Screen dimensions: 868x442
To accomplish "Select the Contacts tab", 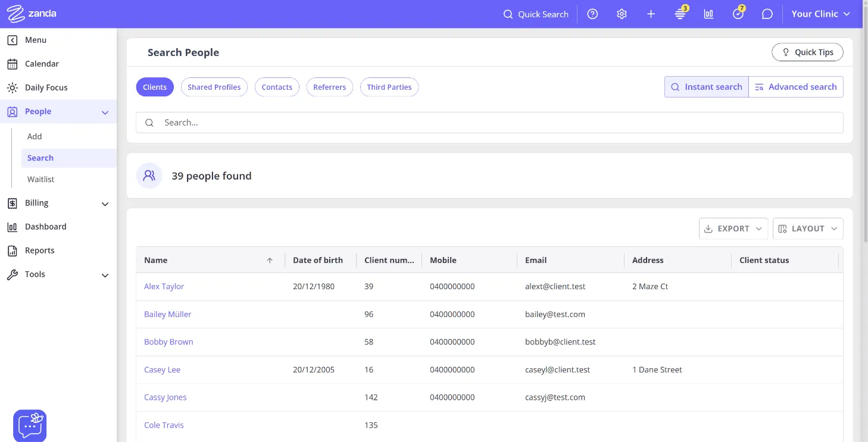I will click(x=277, y=87).
